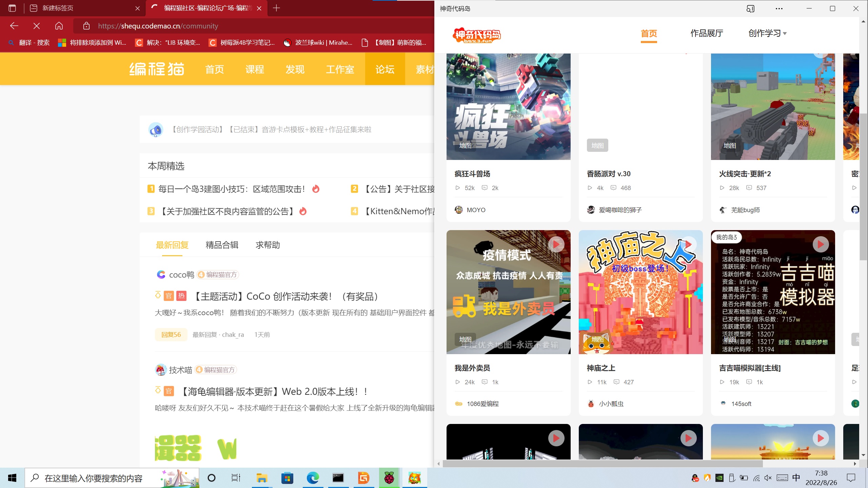Viewport: 868px width, 488px height.
Task: Open 【关于加强社区不良内容监管的公告】 post
Action: point(227,211)
